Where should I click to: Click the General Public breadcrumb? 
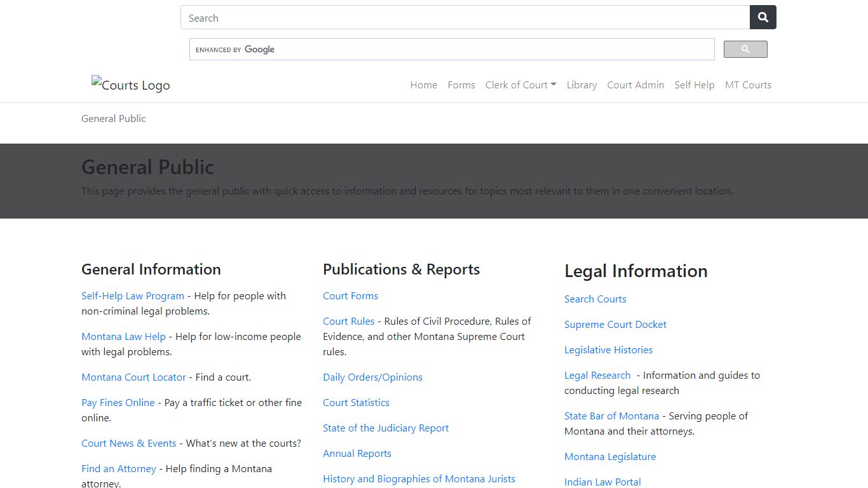point(114,118)
